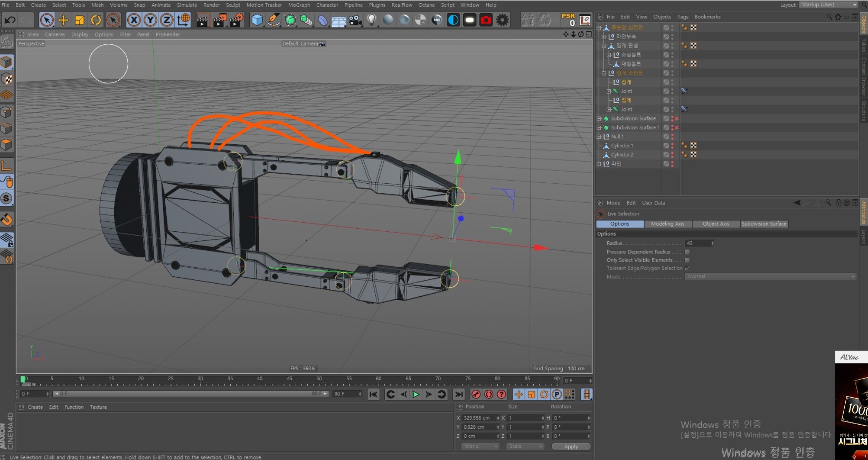The image size is (868, 460).
Task: Toggle Y axis lock
Action: pyautogui.click(x=150, y=20)
